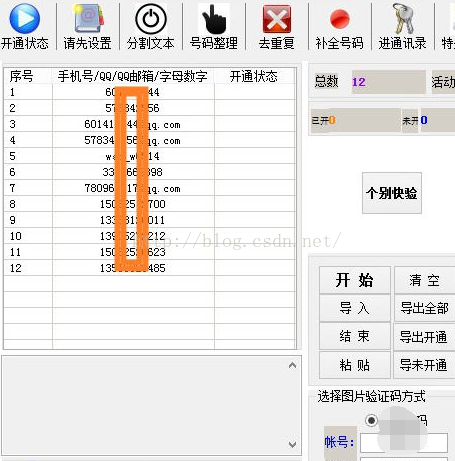
Task: Select table row number 4
Action: (150, 140)
